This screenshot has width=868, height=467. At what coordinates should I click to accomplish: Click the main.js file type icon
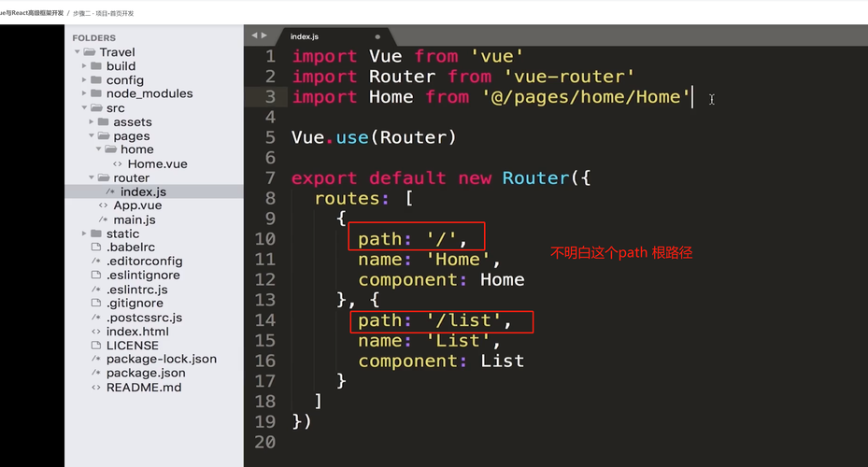[103, 219]
